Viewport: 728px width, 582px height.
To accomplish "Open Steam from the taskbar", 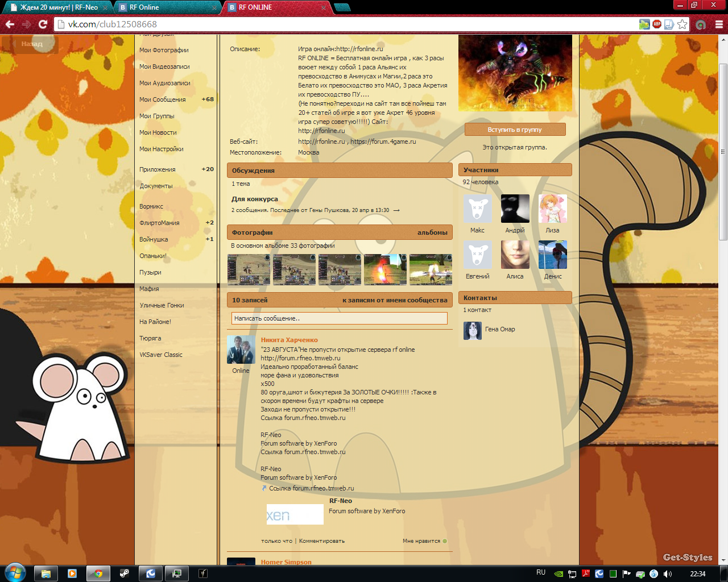I will 125,573.
